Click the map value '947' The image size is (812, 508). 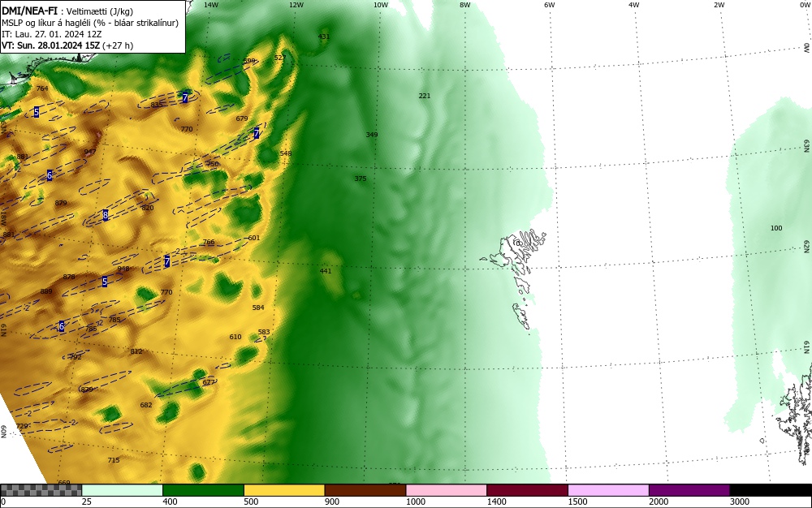point(89,152)
